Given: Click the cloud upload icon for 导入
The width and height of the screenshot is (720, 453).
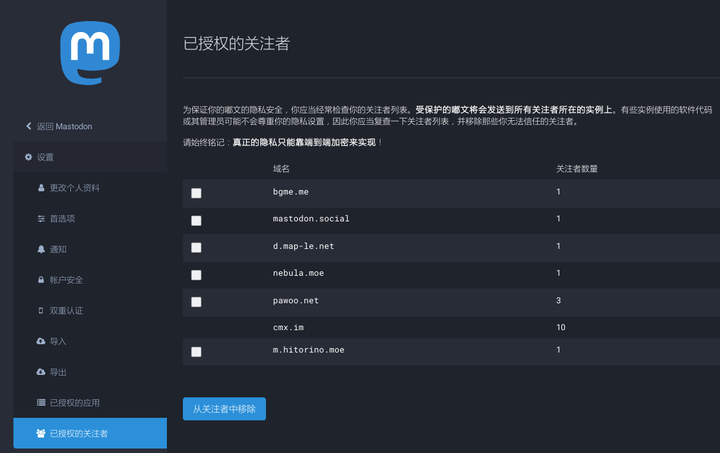Looking at the screenshot, I should [41, 341].
